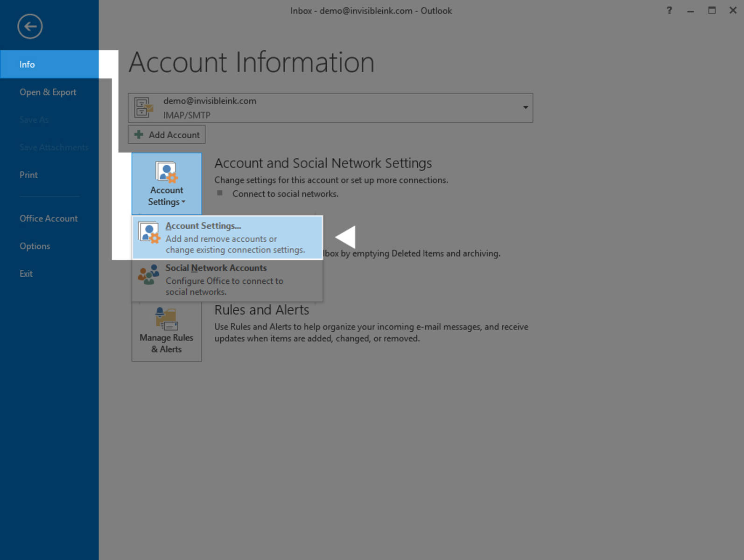744x560 pixels.
Task: Choose Social Network Accounts menu entry
Action: 227,280
